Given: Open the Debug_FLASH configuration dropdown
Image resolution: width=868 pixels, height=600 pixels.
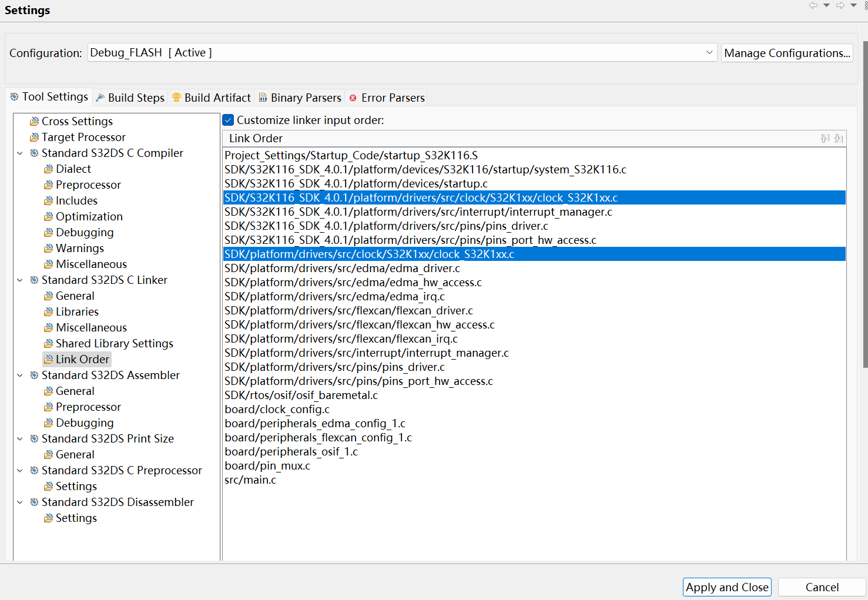Looking at the screenshot, I should (x=709, y=52).
